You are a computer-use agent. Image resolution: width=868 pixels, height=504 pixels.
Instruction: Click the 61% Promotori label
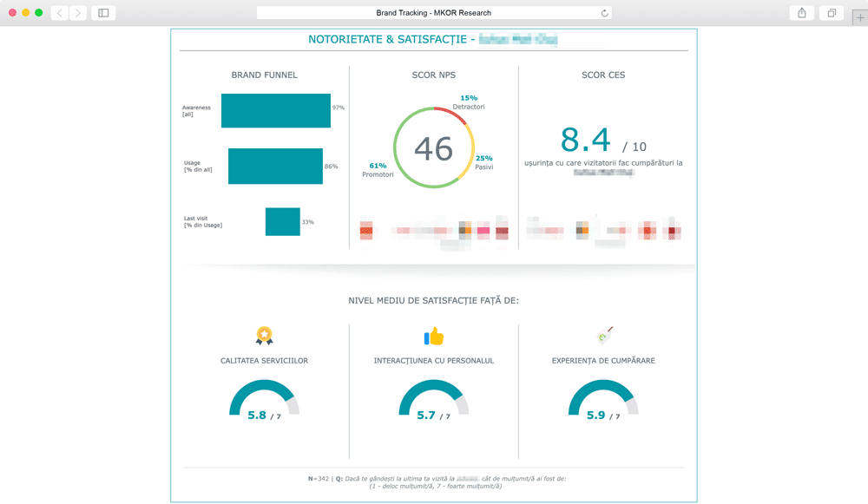point(378,170)
